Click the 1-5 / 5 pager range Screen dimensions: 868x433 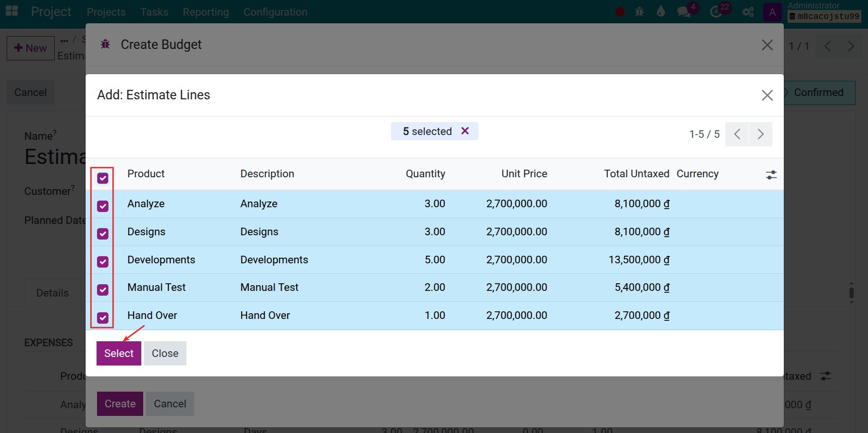(x=704, y=134)
